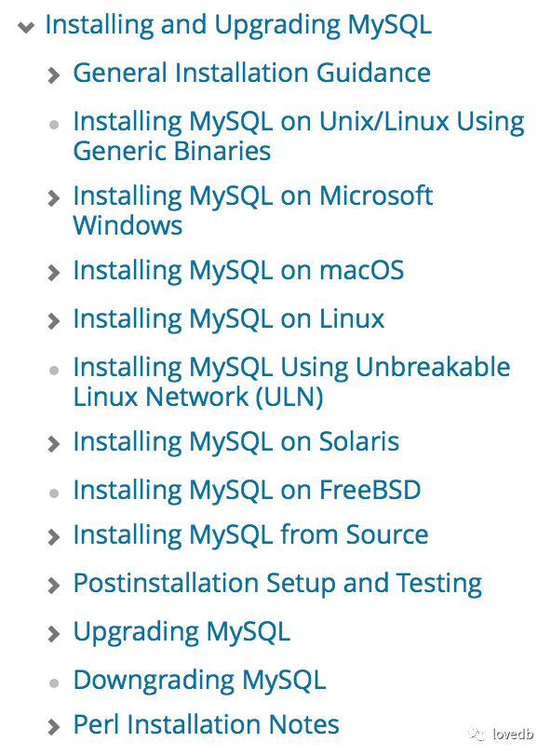Image resolution: width=551 pixels, height=756 pixels.
Task: Open the Installing MySQL on macOS link
Action: click(x=238, y=271)
